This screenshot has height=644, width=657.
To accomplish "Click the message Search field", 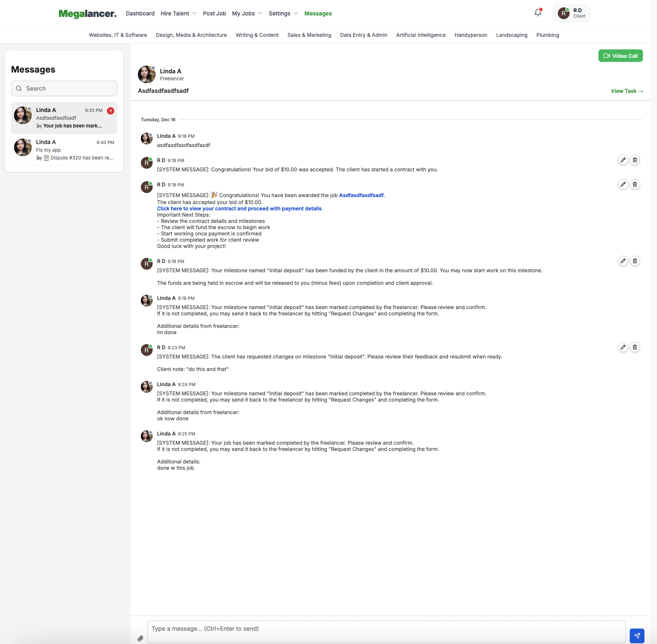I will click(x=64, y=88).
